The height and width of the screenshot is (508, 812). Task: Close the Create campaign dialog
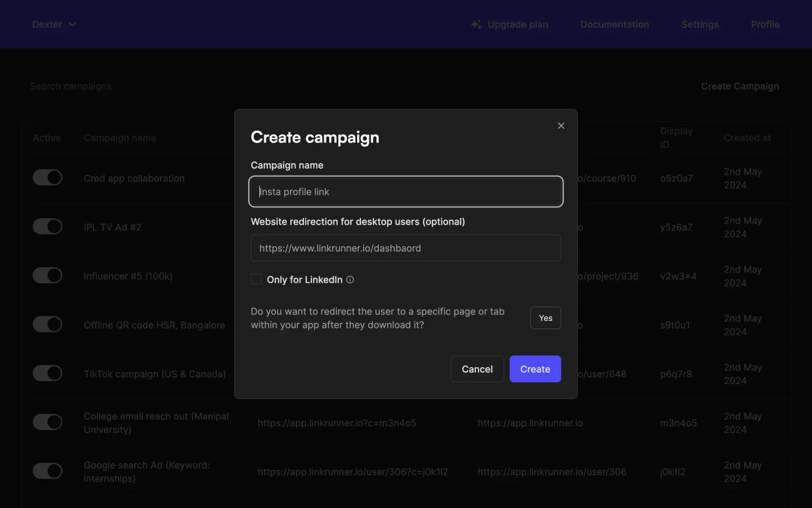coord(561,126)
